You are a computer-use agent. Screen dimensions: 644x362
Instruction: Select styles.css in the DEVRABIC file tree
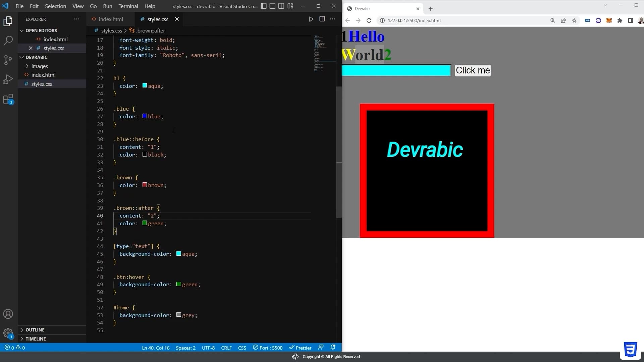42,84
